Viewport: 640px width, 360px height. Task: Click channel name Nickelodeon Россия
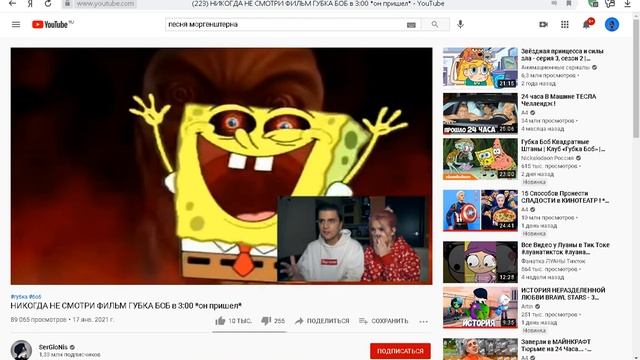click(x=547, y=158)
